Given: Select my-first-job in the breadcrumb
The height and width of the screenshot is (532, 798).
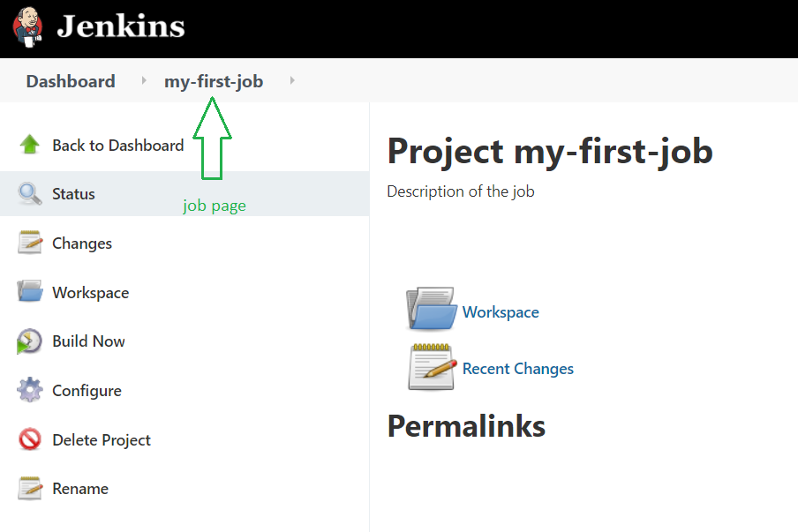Looking at the screenshot, I should pos(214,81).
